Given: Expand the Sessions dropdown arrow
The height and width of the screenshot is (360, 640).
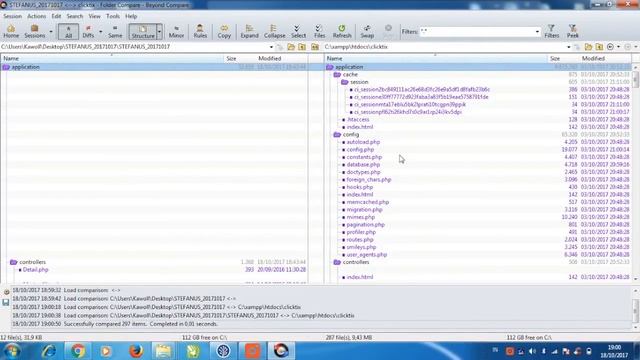Looking at the screenshot, I should click(51, 31).
